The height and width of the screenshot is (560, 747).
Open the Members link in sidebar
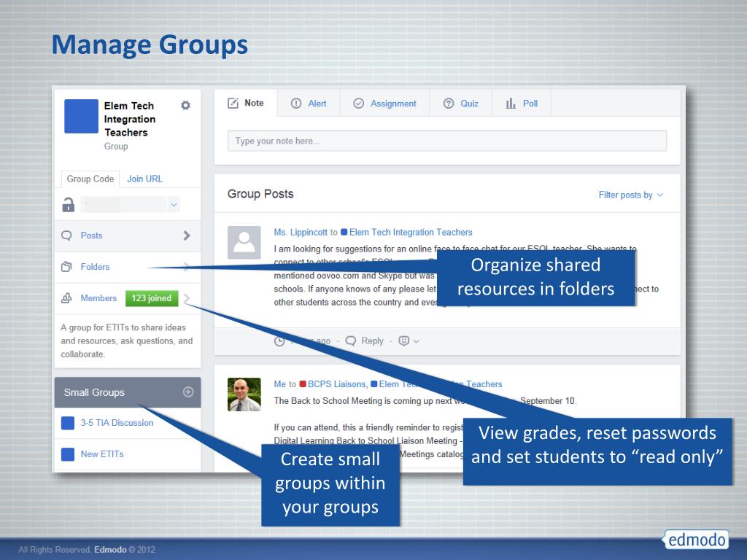(x=98, y=298)
